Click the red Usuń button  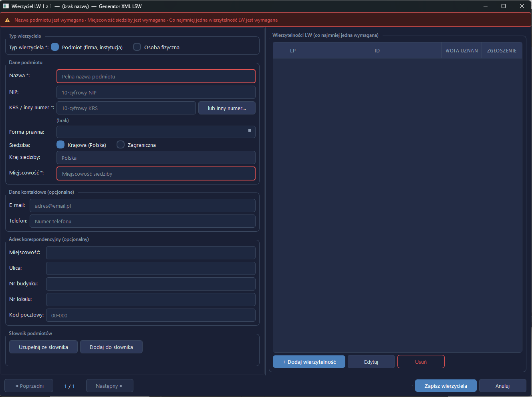coord(421,362)
